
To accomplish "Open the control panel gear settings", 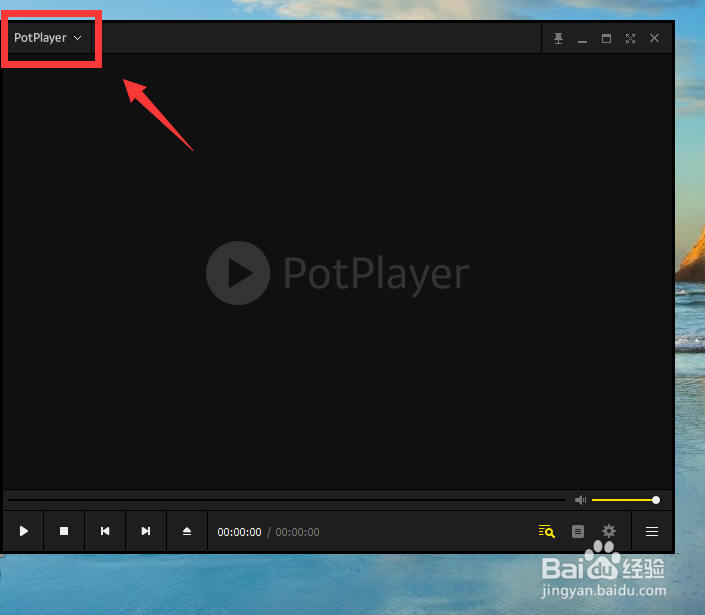I will 609,531.
